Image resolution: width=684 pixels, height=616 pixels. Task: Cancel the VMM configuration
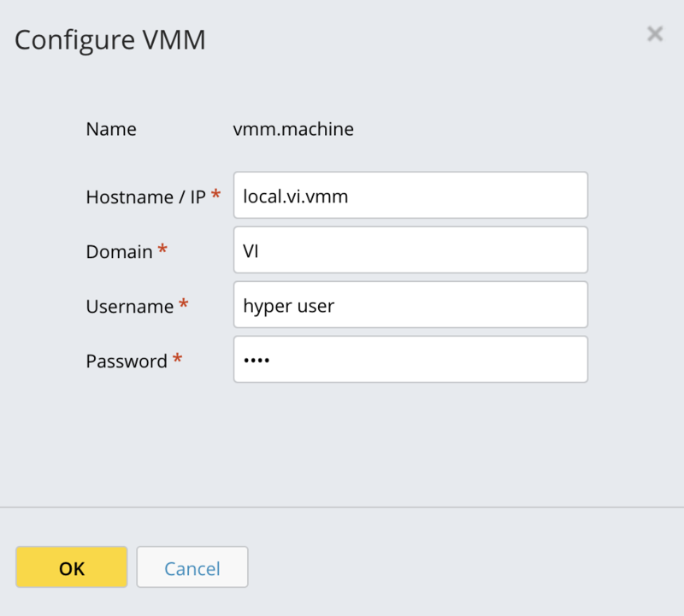point(192,566)
